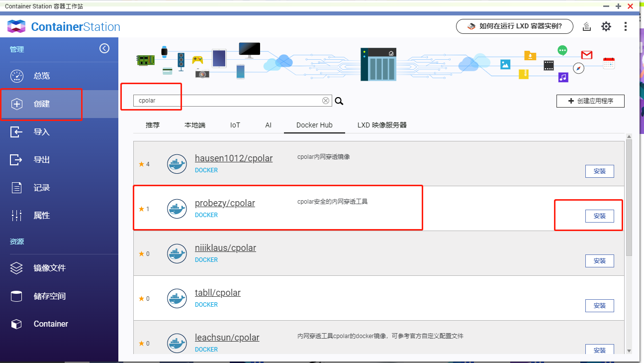Click scrollbar up arrow in results list

(629, 136)
